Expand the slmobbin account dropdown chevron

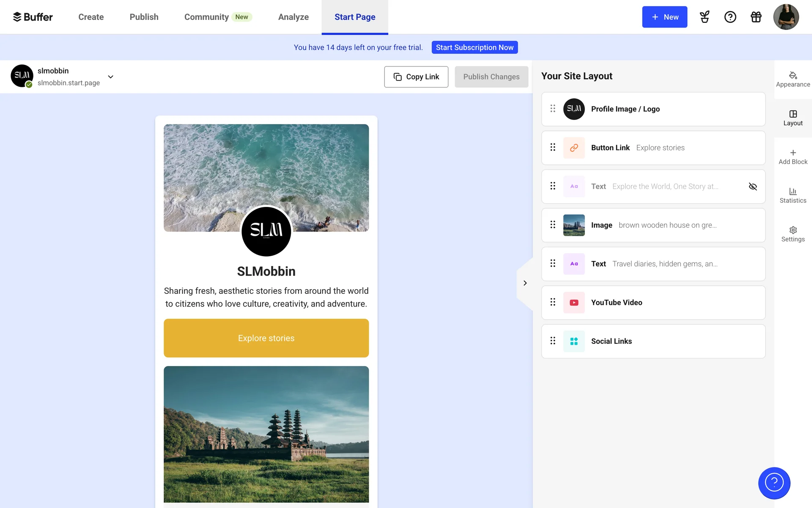(110, 77)
